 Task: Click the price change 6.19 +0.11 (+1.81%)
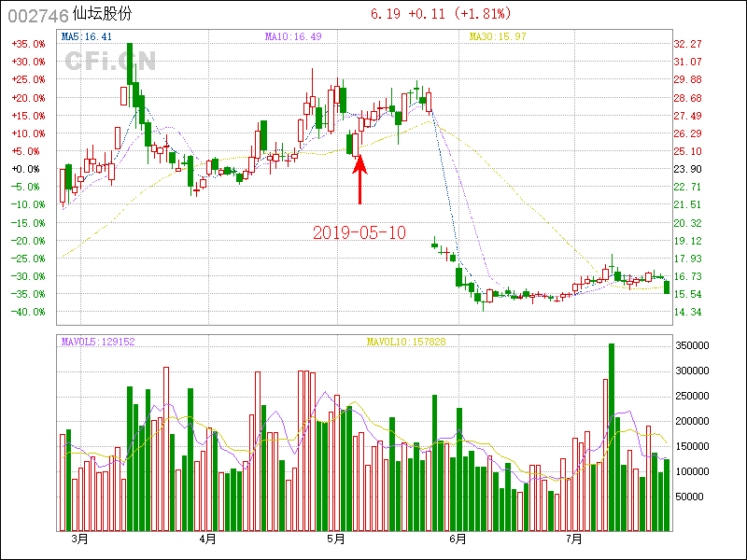coord(440,14)
